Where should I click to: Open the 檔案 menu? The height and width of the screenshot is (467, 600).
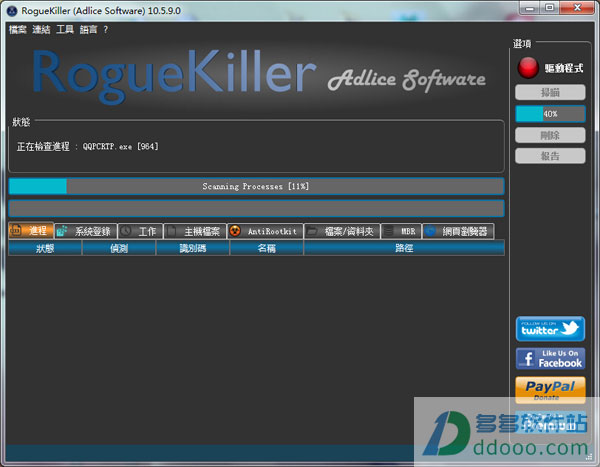click(x=18, y=29)
